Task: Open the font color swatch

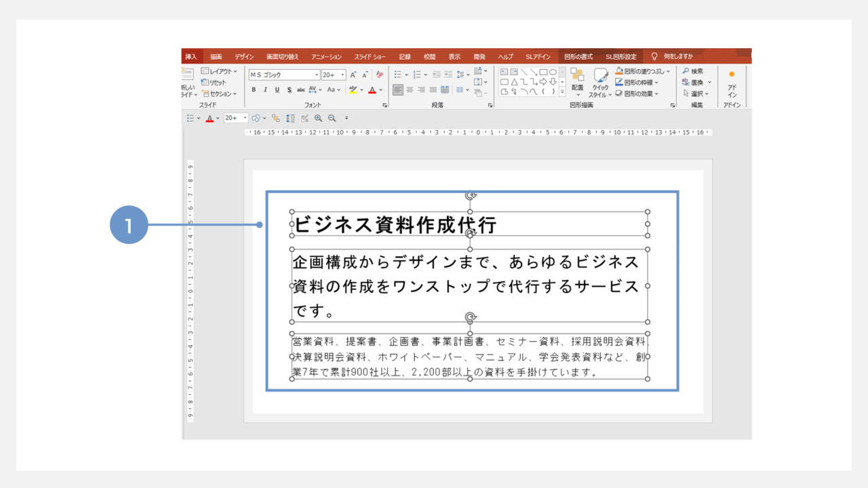Action: coord(372,89)
